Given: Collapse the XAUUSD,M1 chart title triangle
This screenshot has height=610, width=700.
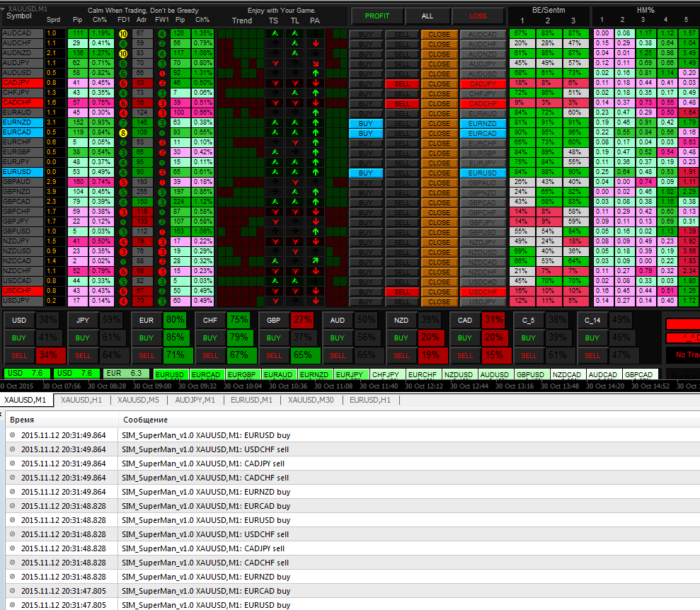Looking at the screenshot, I should coord(3,9).
